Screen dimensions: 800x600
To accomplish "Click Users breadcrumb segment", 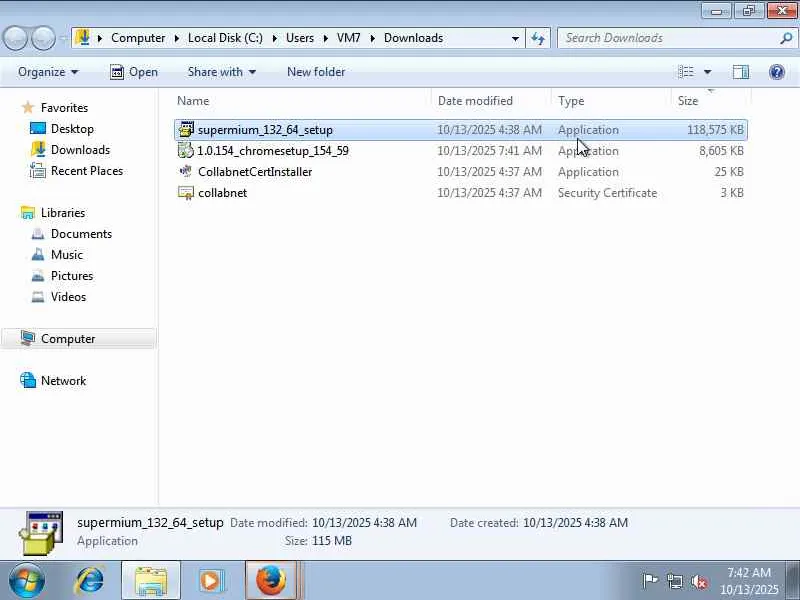I will coord(300,38).
